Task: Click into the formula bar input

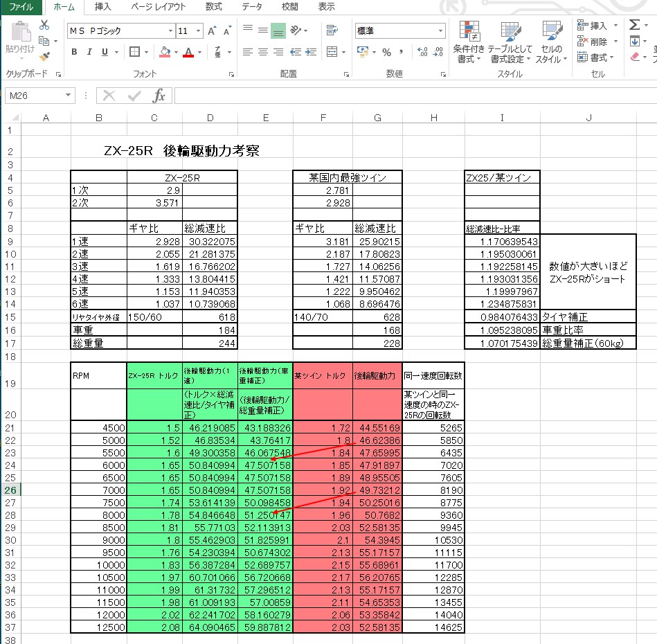Action: tap(415, 96)
